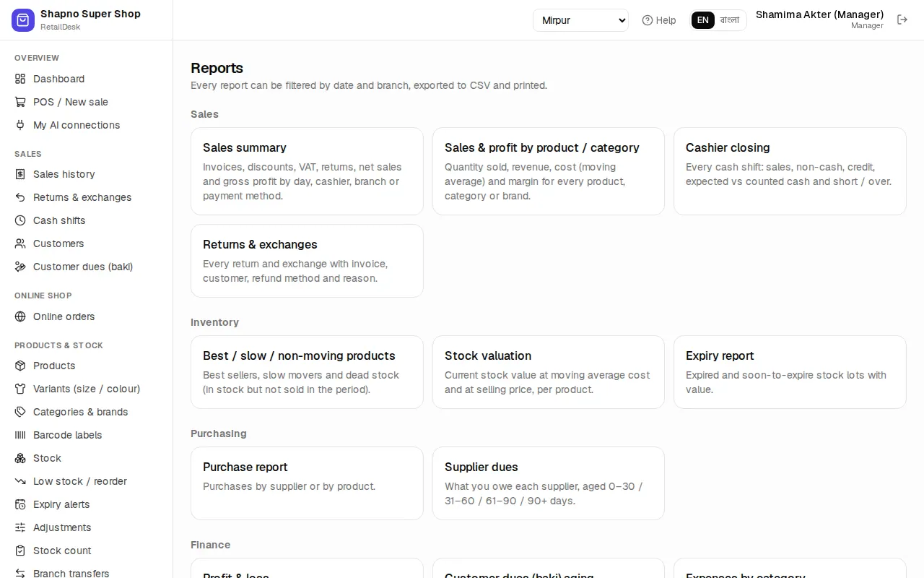
Task: Open the Returns & exchanges report card
Action: (307, 261)
